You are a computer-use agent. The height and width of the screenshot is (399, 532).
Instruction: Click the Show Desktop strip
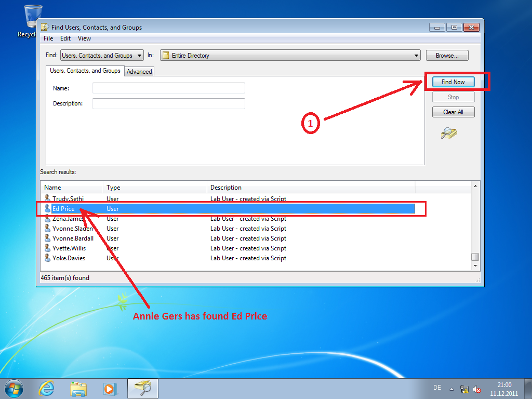point(528,389)
